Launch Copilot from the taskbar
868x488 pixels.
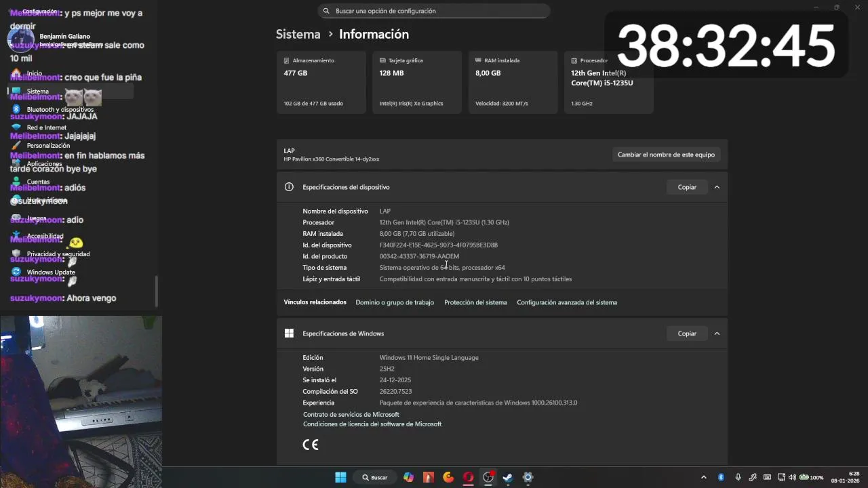tap(408, 477)
